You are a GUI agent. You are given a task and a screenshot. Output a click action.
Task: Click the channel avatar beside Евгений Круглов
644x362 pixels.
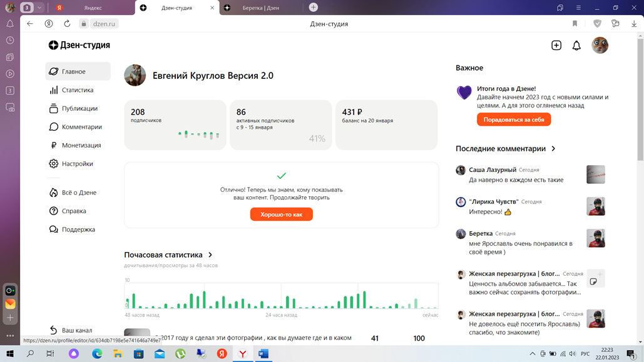tap(135, 76)
